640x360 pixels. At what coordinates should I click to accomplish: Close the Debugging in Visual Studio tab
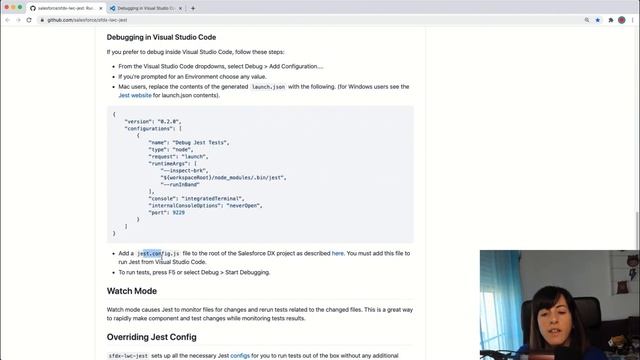180,8
